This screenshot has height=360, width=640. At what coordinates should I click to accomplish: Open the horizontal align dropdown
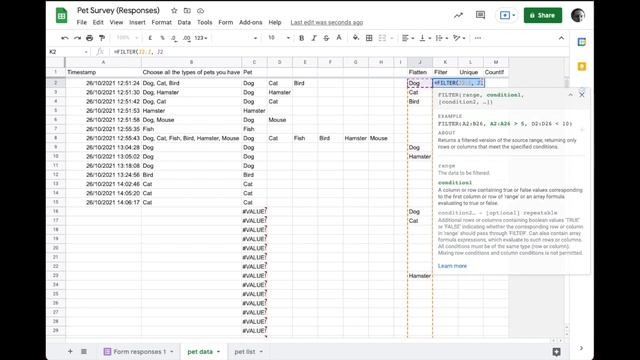pos(408,38)
